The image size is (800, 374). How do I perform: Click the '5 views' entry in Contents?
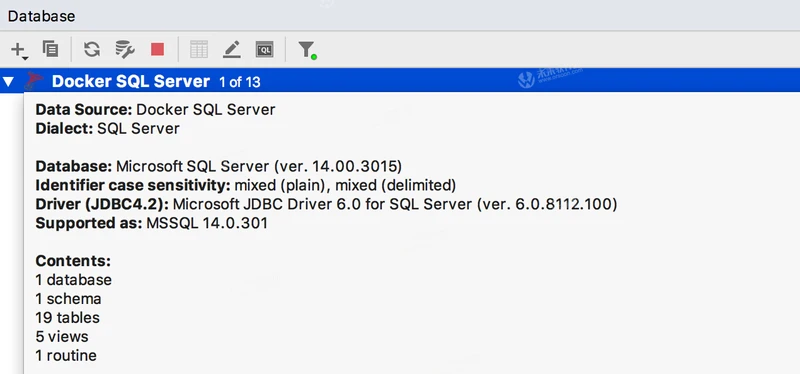pyautogui.click(x=62, y=336)
